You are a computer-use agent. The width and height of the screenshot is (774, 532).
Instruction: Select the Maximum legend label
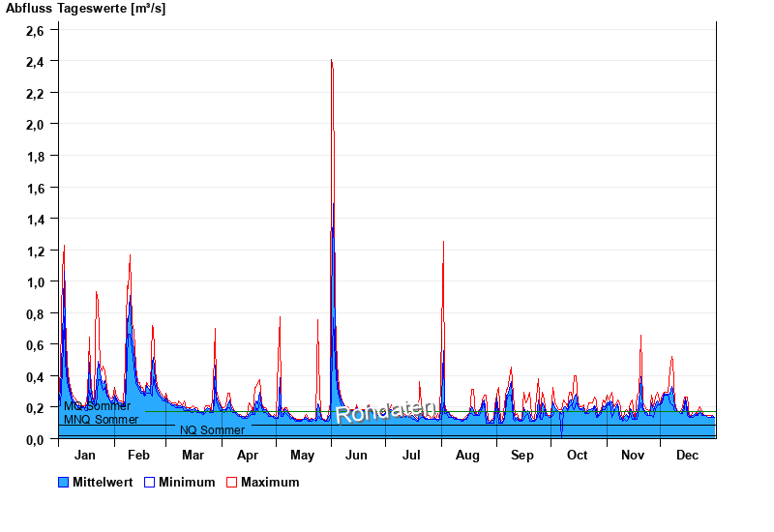pyautogui.click(x=270, y=482)
